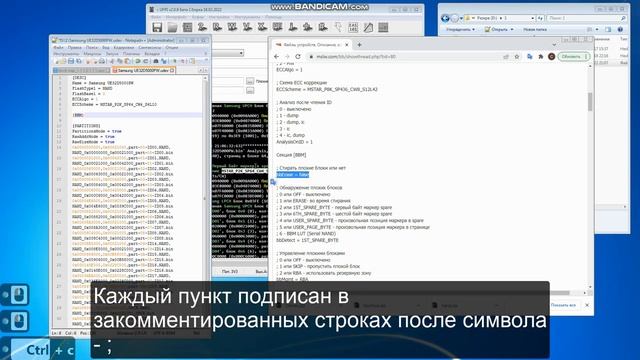Click Показать все in Chrome downloads bar
Screen dimensions: 640x360
[563, 305]
